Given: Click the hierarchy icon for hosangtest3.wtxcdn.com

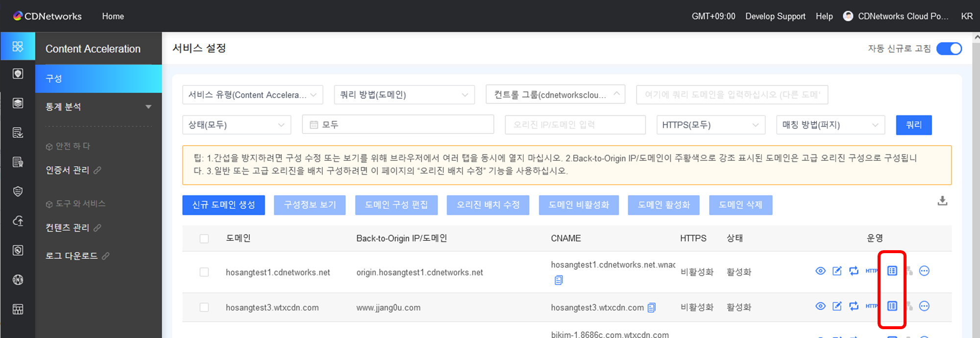Looking at the screenshot, I should pyautogui.click(x=909, y=306).
